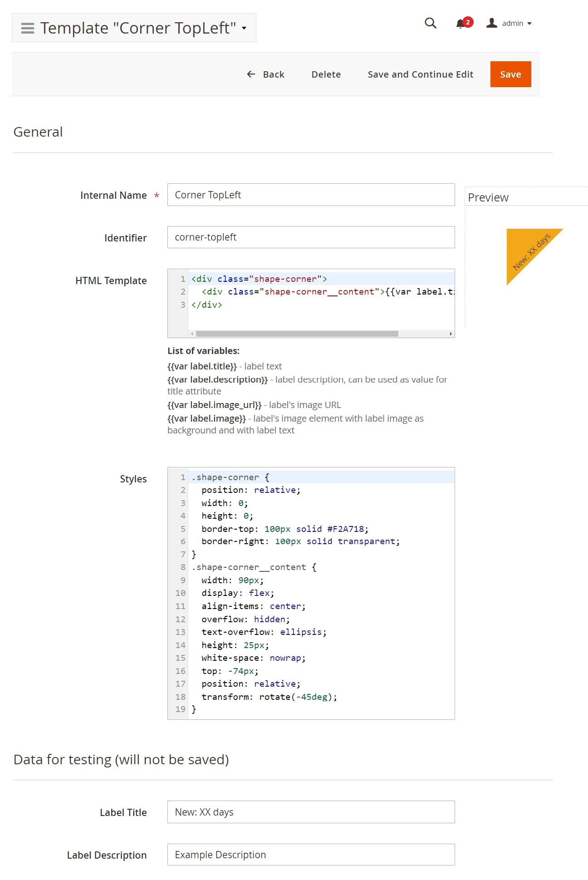Edit the Label Title test field
Screen dimensions: 588x880
(311, 812)
